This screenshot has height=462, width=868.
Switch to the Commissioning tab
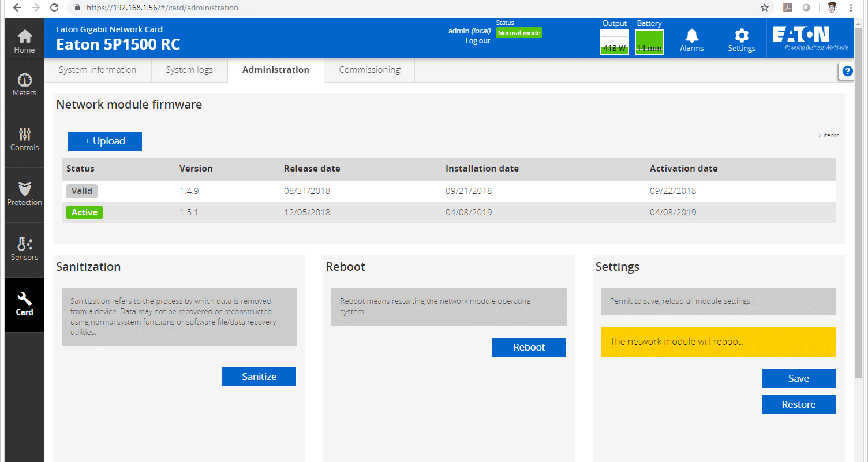(x=369, y=70)
